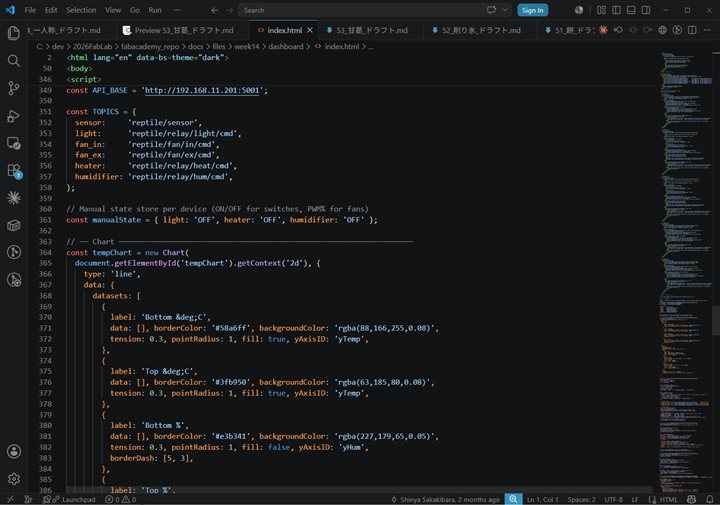Open the Remote Explorer view
720x505 pixels.
(14, 143)
